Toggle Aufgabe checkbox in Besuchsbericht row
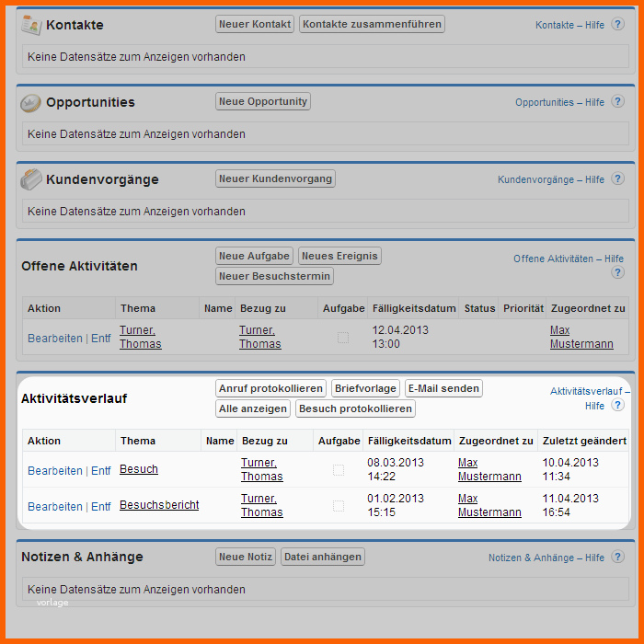644x644 pixels. point(339,506)
